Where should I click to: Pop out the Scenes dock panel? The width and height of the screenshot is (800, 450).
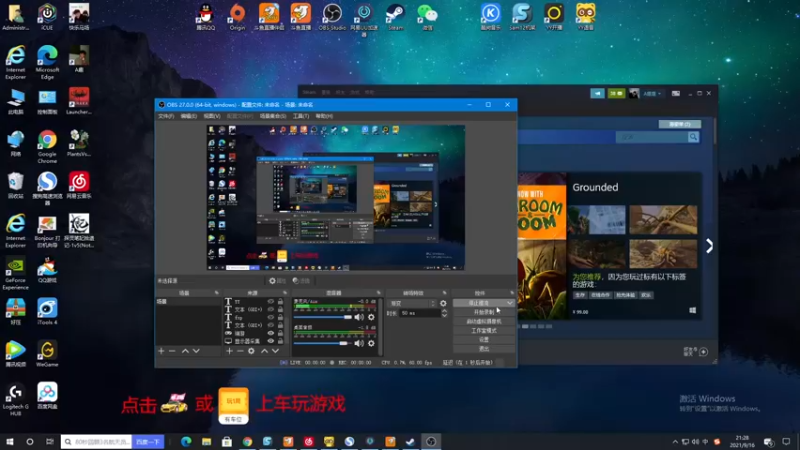[217, 293]
